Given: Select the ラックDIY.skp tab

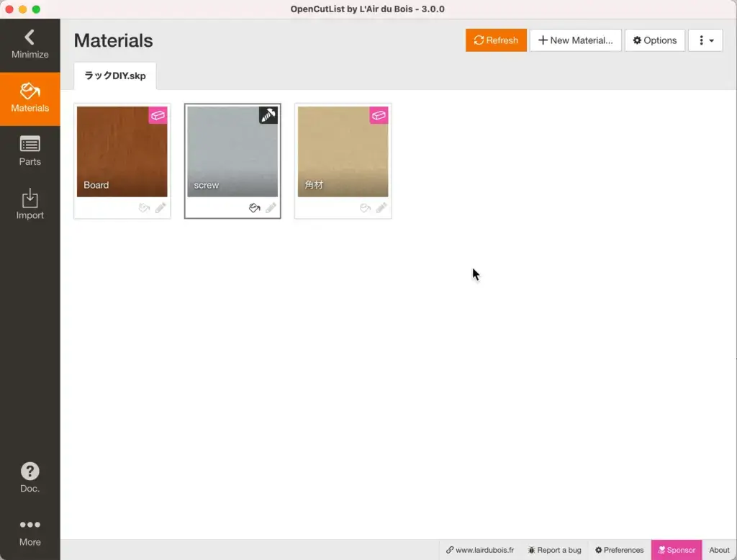Looking at the screenshot, I should click(x=115, y=76).
